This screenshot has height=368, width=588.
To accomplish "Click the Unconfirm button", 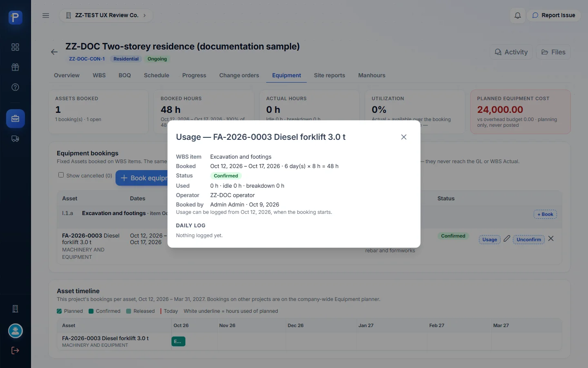I will pyautogui.click(x=529, y=240).
